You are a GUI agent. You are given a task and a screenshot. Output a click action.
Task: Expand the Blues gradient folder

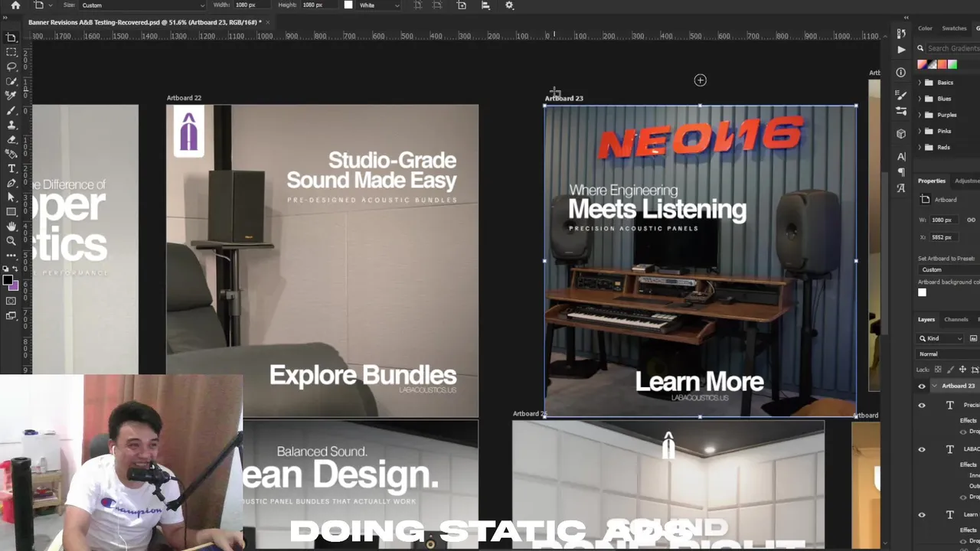920,99
